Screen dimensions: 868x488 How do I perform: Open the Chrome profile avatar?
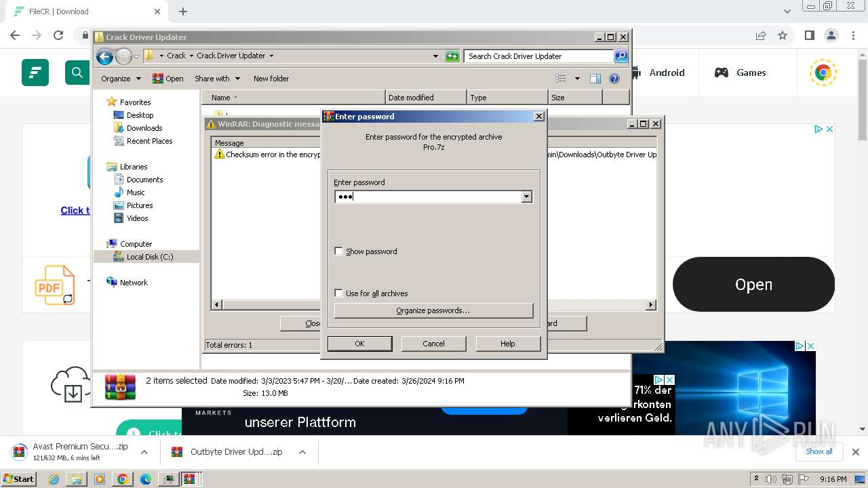(831, 35)
